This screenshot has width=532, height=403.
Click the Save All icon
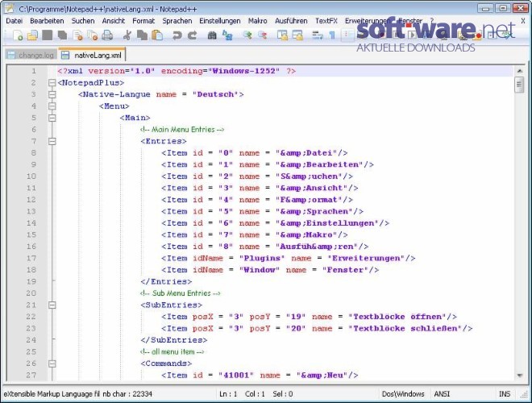(62, 35)
